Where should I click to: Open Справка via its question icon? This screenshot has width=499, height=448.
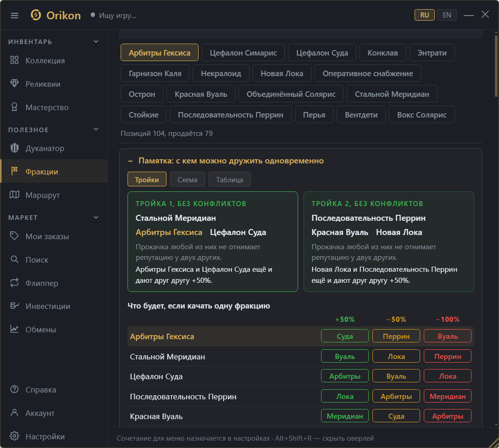click(14, 389)
